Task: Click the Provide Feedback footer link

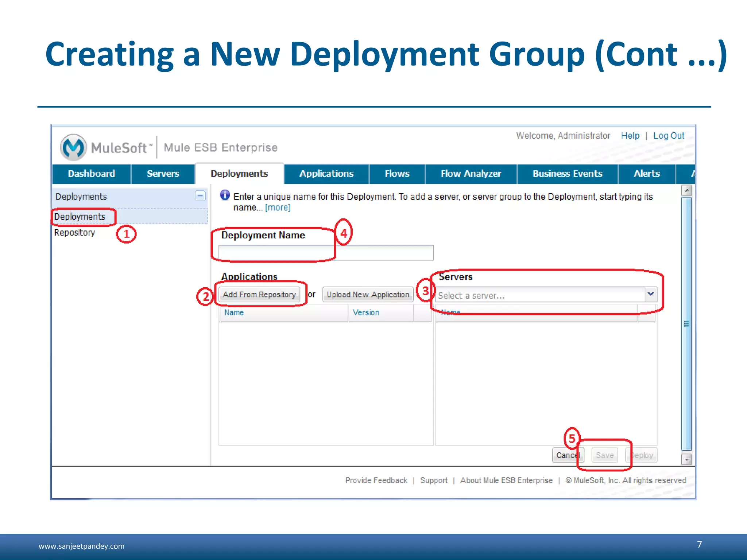Action: point(376,481)
